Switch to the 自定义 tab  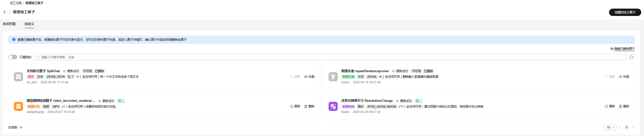coord(29,24)
